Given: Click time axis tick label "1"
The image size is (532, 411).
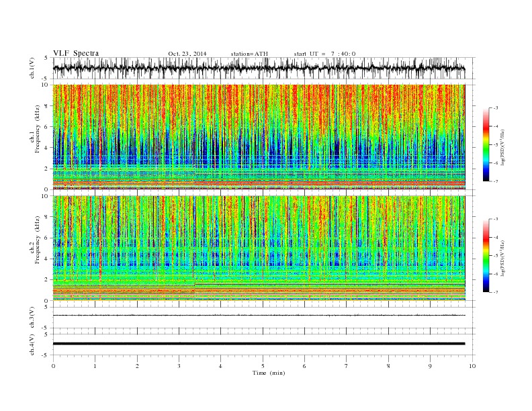Looking at the screenshot, I should tap(95, 366).
